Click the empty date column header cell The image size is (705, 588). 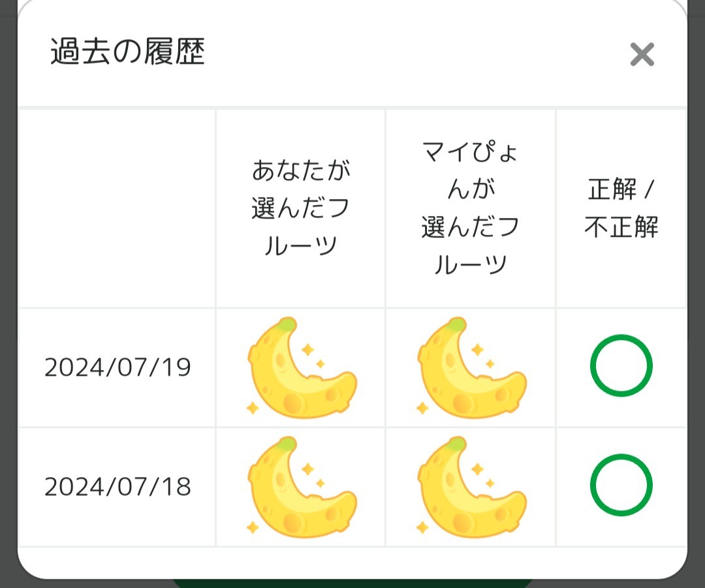(117, 209)
